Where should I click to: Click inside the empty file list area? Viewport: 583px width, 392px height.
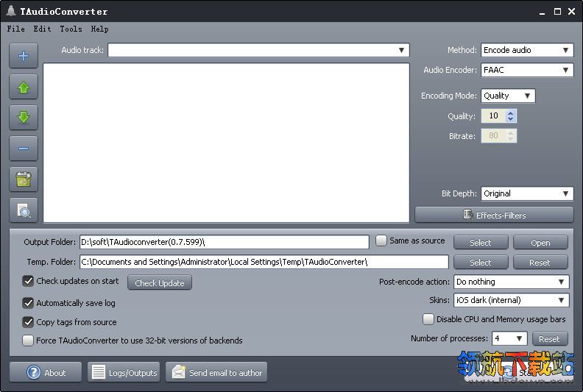coord(227,143)
